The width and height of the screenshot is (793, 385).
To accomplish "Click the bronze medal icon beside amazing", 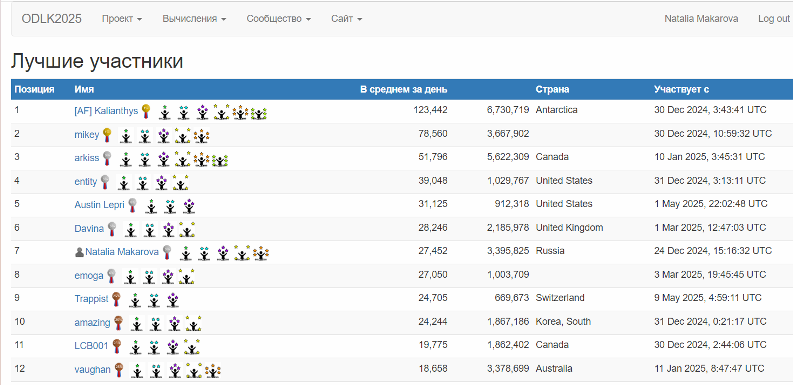I will point(118,323).
